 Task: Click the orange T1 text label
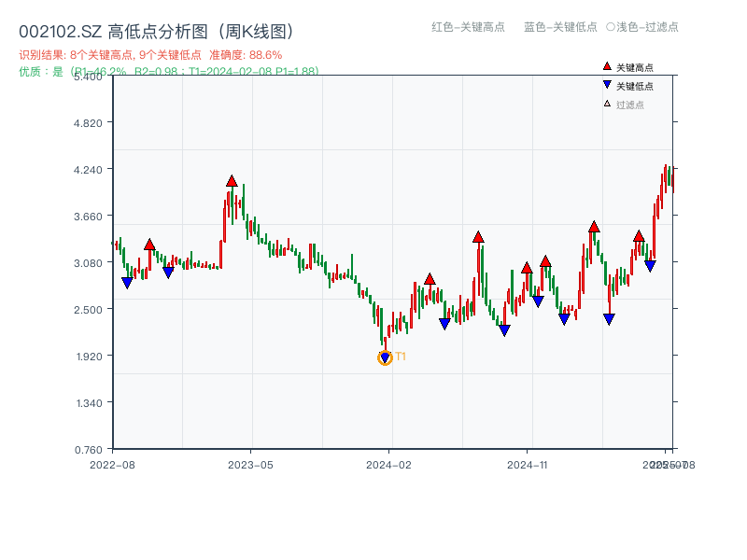point(401,357)
